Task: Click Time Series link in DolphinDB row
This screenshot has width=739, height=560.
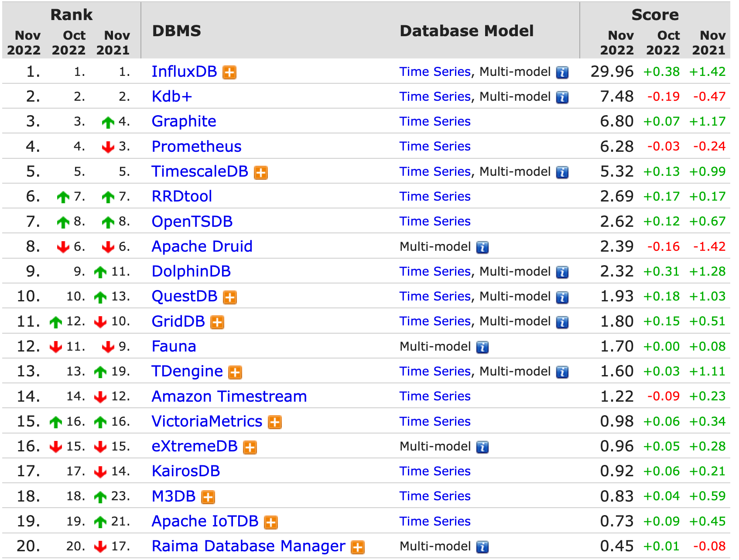Action: tap(435, 271)
